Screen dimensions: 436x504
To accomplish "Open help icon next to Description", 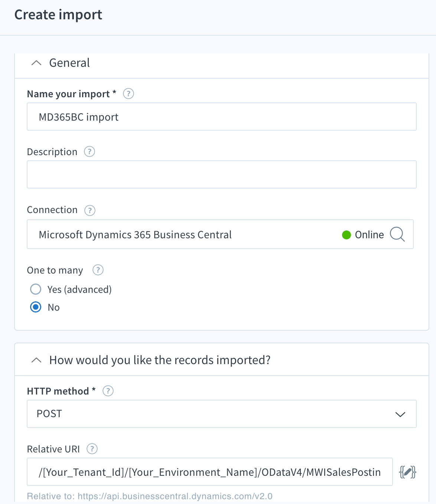I will pyautogui.click(x=90, y=151).
